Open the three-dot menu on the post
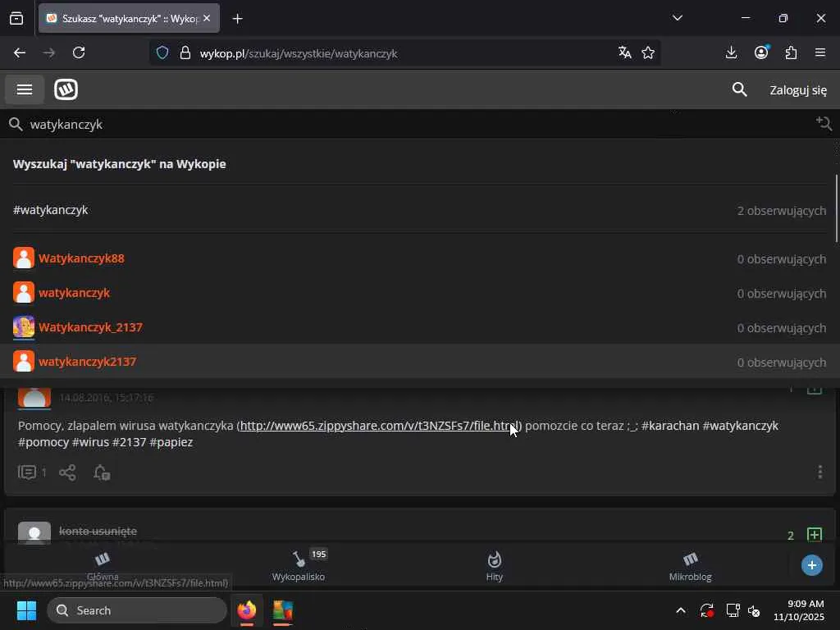The width and height of the screenshot is (840, 630). pyautogui.click(x=819, y=472)
